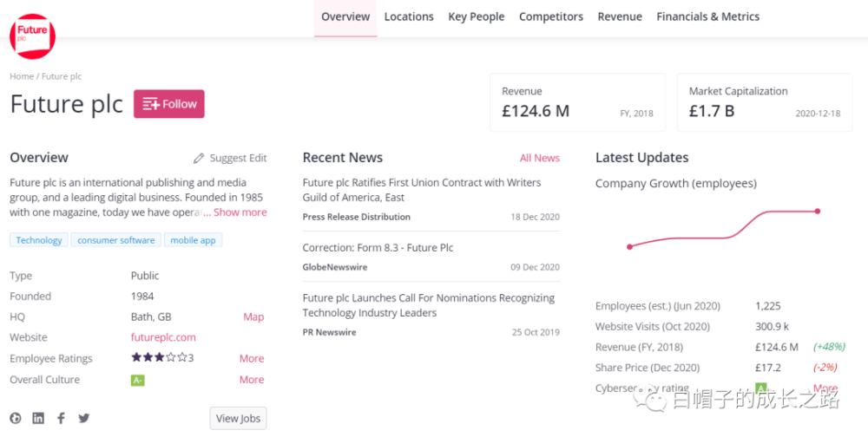Expand overview text with Show more
This screenshot has width=868, height=437.
click(240, 212)
